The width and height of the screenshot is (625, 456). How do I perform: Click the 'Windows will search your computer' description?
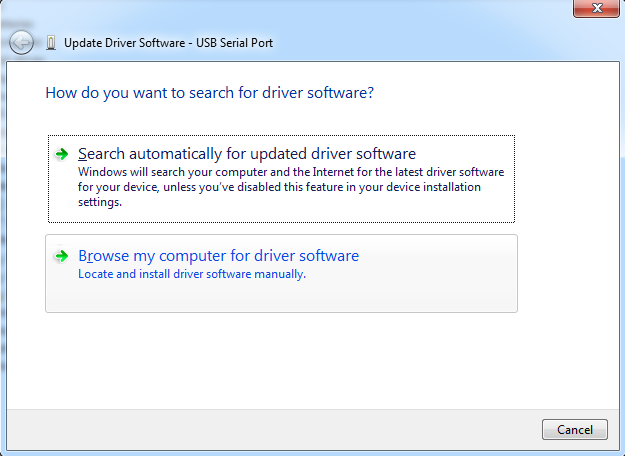(x=291, y=187)
